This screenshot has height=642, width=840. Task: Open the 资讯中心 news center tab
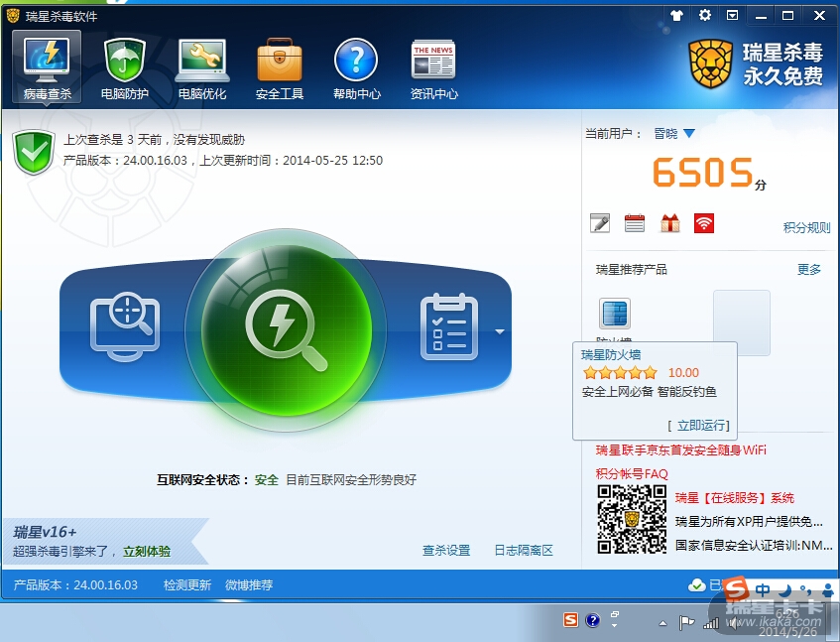pos(434,68)
